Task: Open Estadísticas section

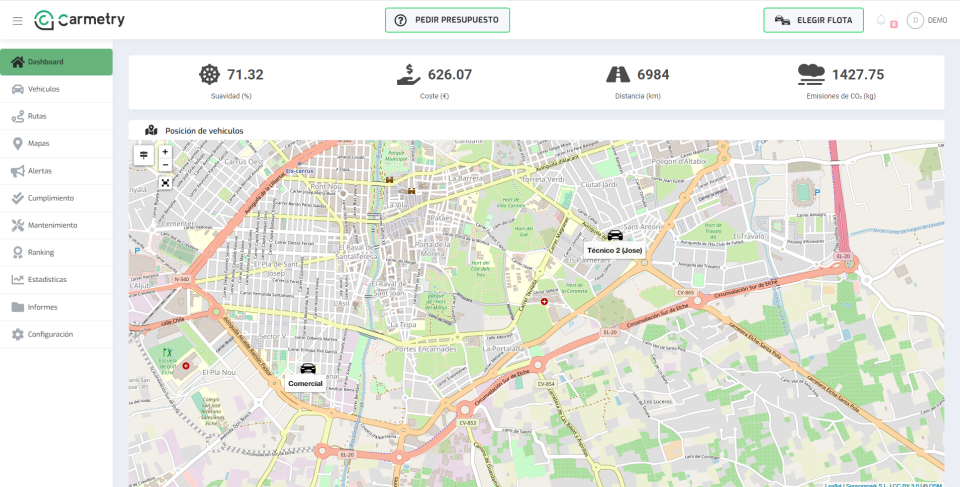Action: 56,279
